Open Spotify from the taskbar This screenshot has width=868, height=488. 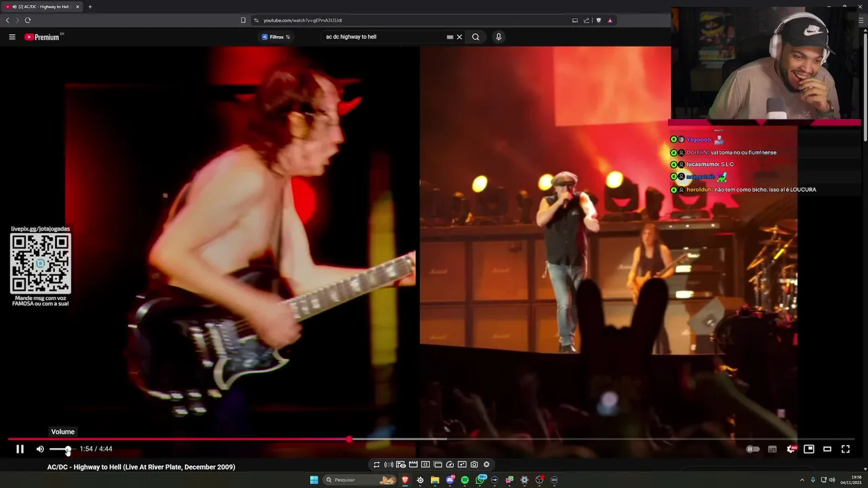pos(465,480)
